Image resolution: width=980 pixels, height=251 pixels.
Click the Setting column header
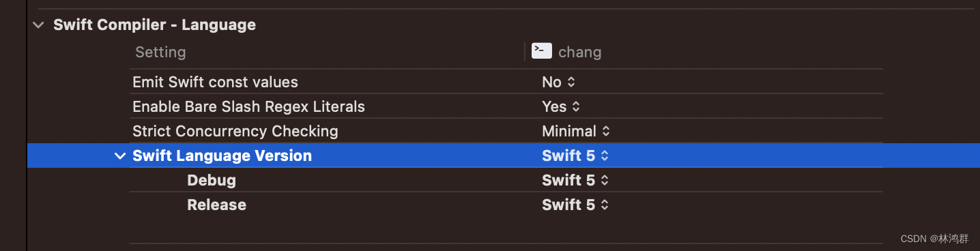click(x=160, y=52)
